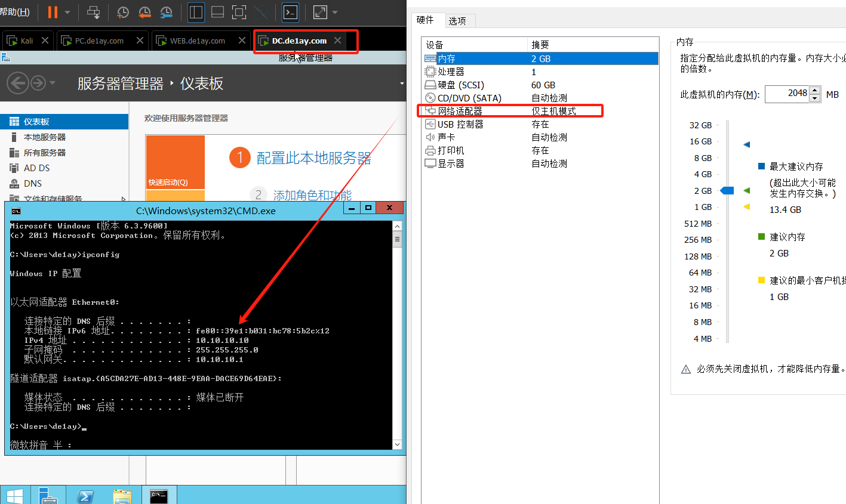
Task: Take a snapshot of the virtual machine
Action: coord(122,12)
